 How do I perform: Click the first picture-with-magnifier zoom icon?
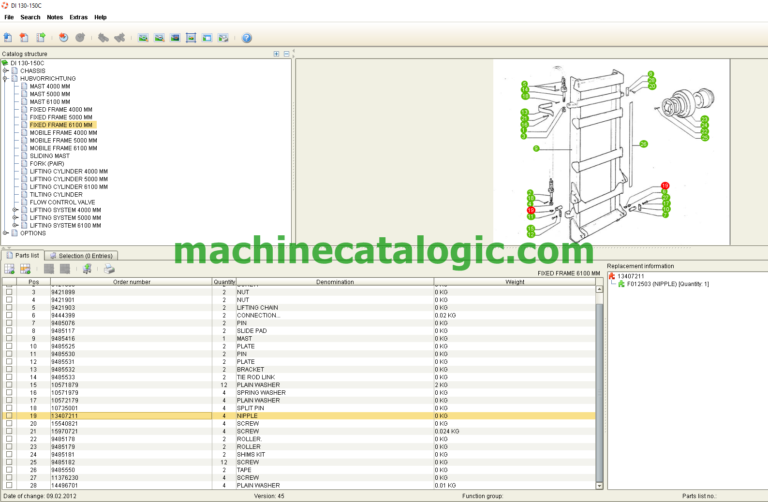click(x=143, y=38)
